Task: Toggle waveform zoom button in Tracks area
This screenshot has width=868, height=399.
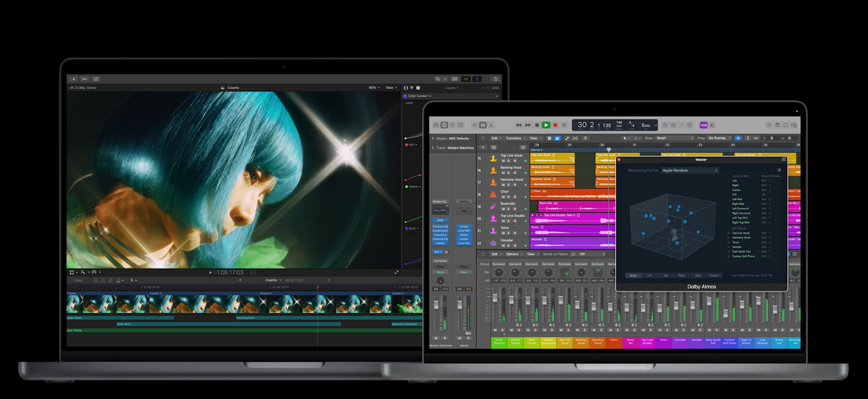Action: (738, 138)
